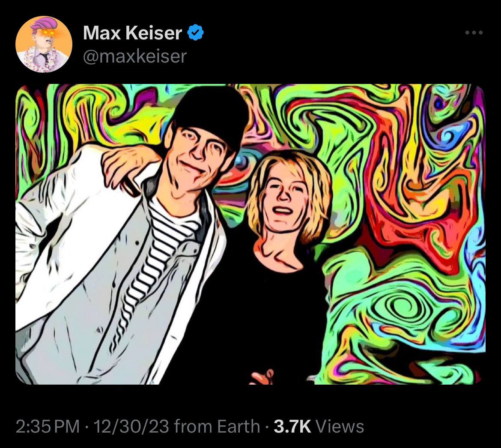Click the blue verified checkmark badge

tap(195, 32)
